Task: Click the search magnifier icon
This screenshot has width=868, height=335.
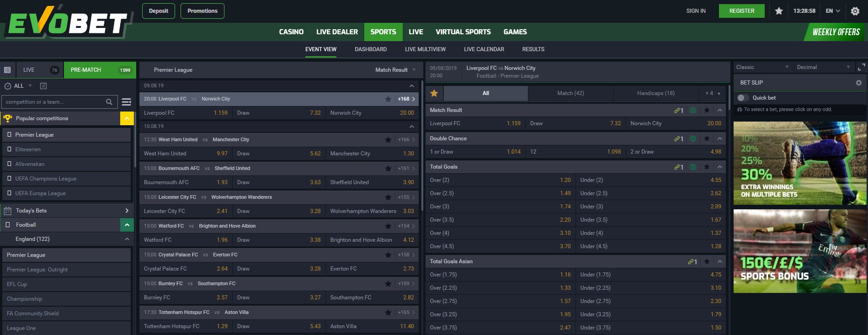Action: pos(109,102)
